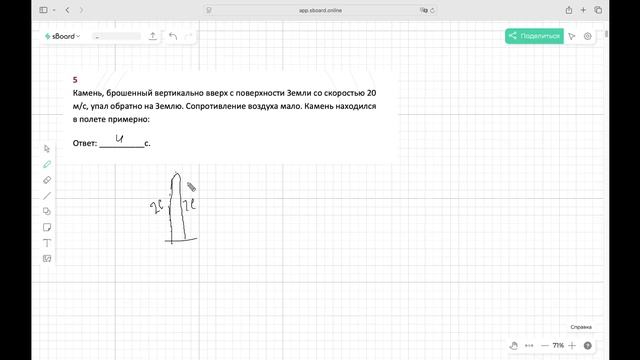Select the pen drawing tool
The image size is (640, 360).
(47, 164)
